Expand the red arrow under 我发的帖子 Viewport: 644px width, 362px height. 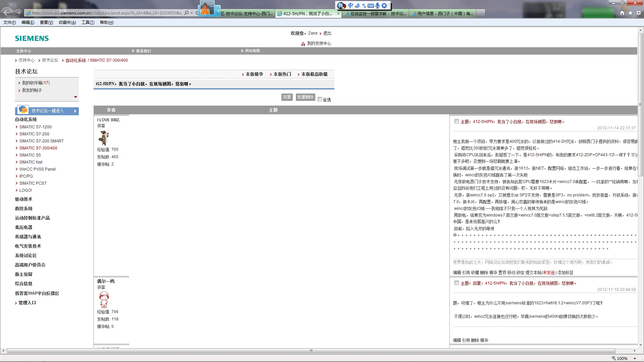point(75,97)
